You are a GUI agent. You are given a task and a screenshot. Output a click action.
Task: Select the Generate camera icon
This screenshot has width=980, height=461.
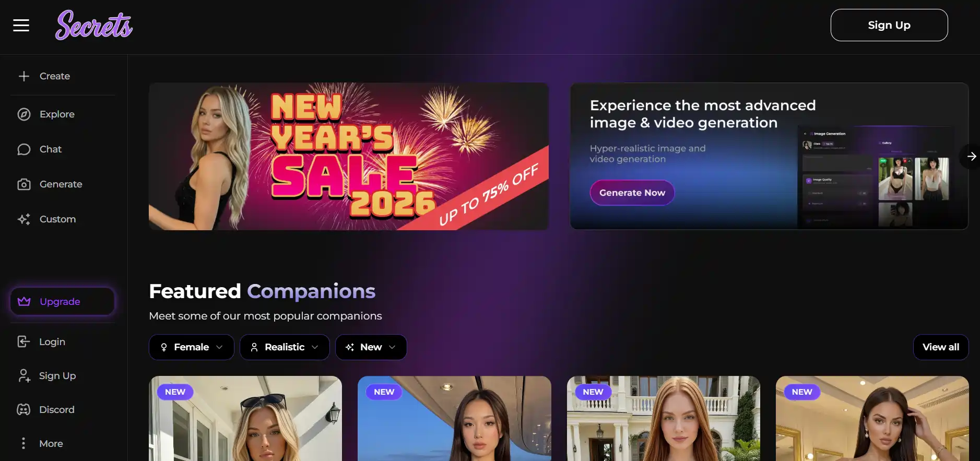pos(24,184)
